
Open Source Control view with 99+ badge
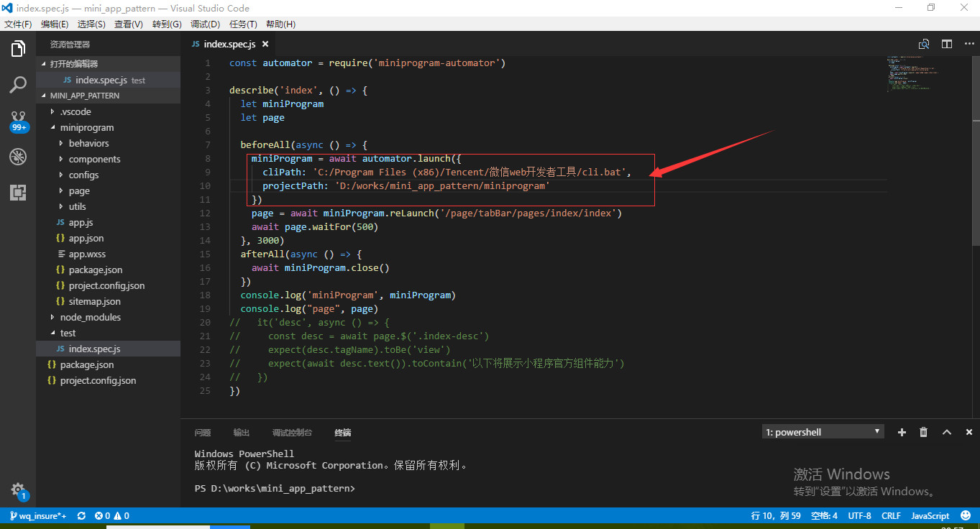pyautogui.click(x=18, y=121)
